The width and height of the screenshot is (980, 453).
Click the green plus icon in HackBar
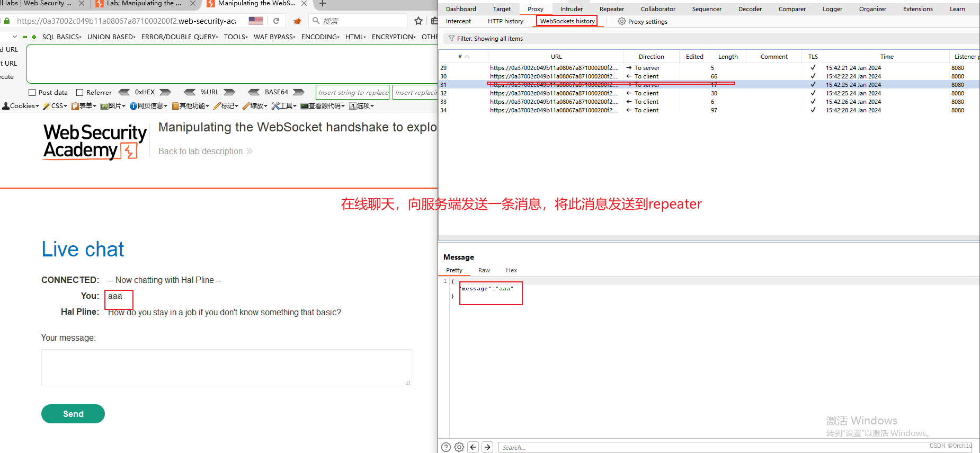[34, 37]
